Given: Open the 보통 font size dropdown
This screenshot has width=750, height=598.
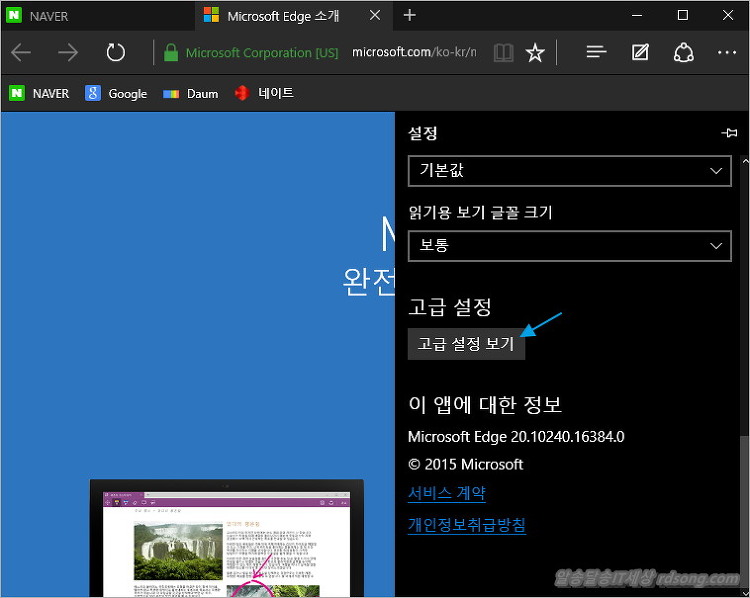Looking at the screenshot, I should click(x=569, y=245).
